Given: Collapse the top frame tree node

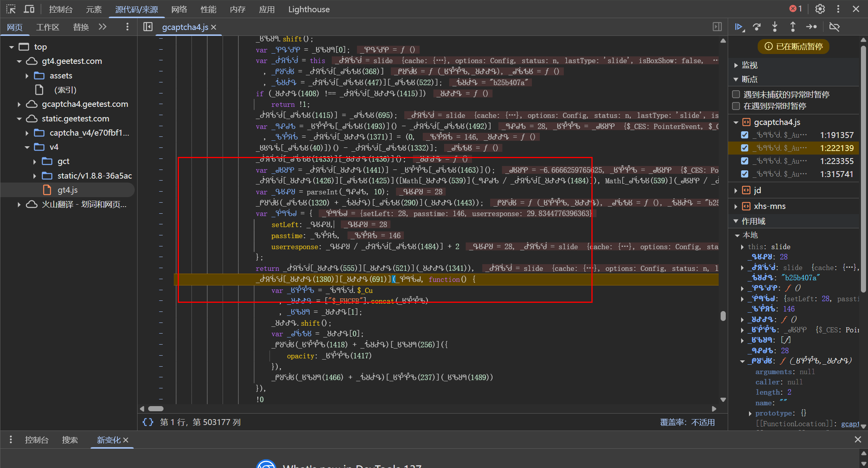Looking at the screenshot, I should [x=11, y=47].
